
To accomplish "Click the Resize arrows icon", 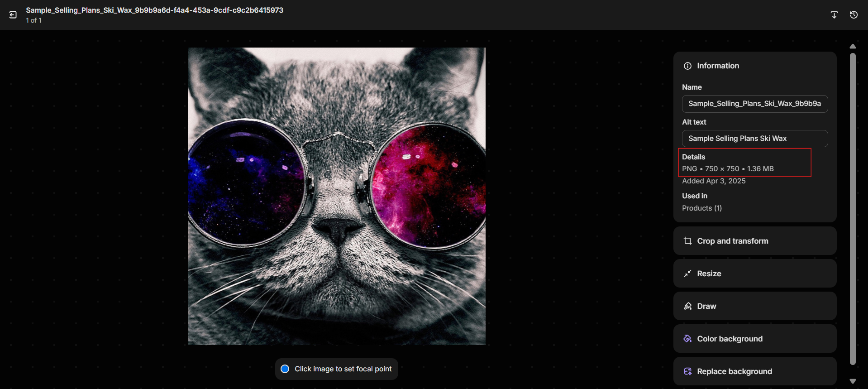I will 687,274.
